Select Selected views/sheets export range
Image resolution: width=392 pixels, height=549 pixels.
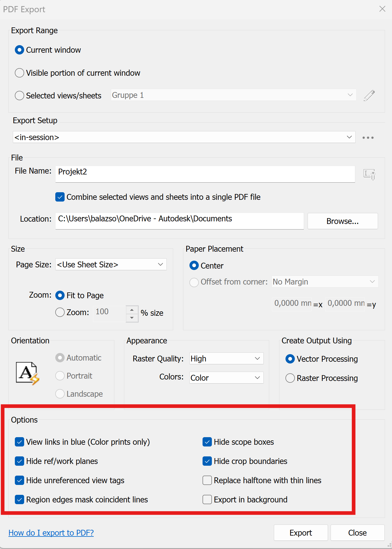coord(19,96)
